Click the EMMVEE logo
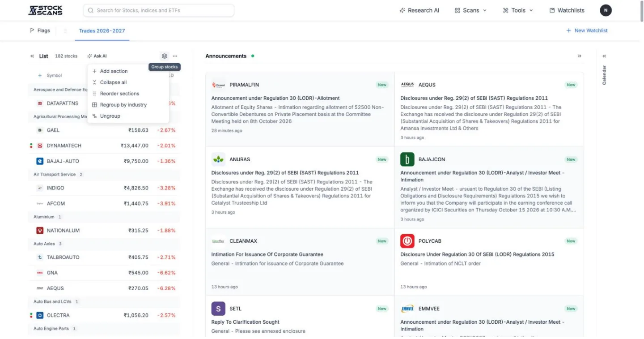 coord(407,309)
